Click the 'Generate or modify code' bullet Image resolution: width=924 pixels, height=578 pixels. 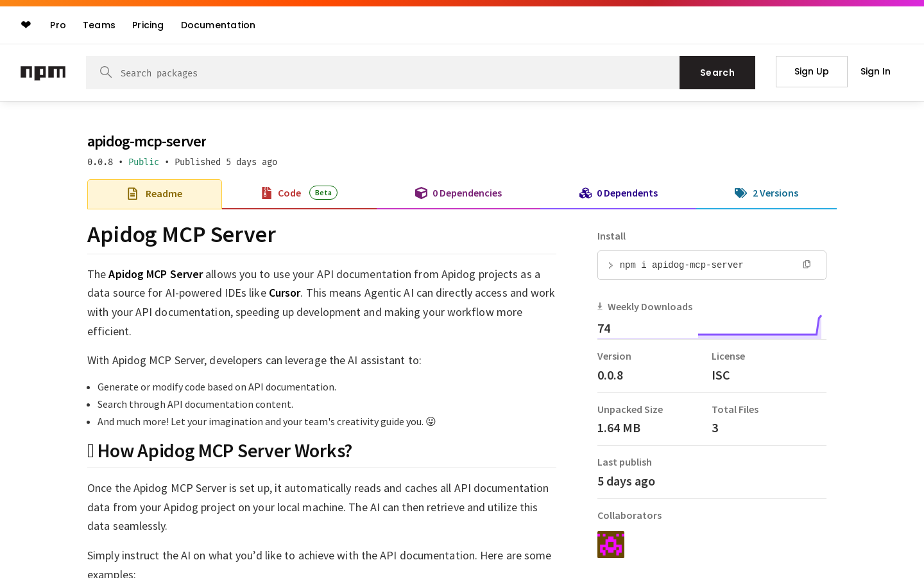pos(217,387)
